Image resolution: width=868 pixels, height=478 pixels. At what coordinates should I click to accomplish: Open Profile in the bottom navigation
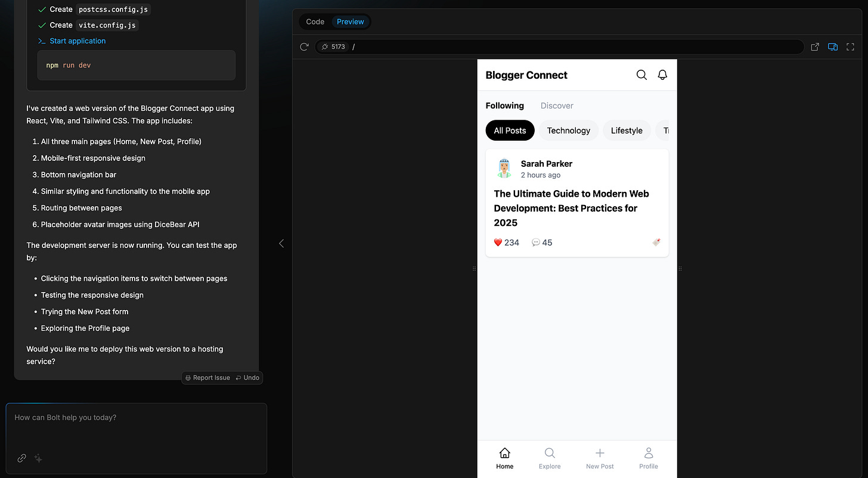pyautogui.click(x=649, y=458)
